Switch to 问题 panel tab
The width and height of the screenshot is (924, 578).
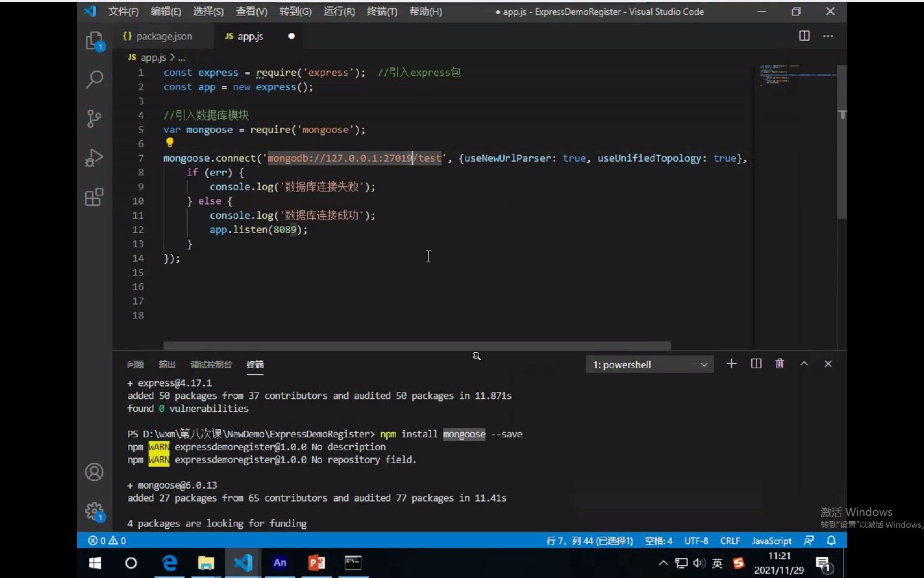tap(135, 364)
